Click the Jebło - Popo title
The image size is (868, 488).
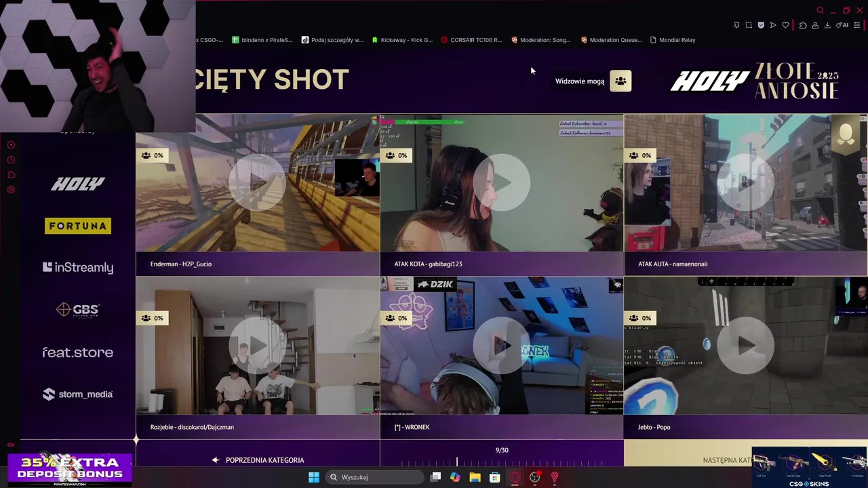pyautogui.click(x=654, y=427)
